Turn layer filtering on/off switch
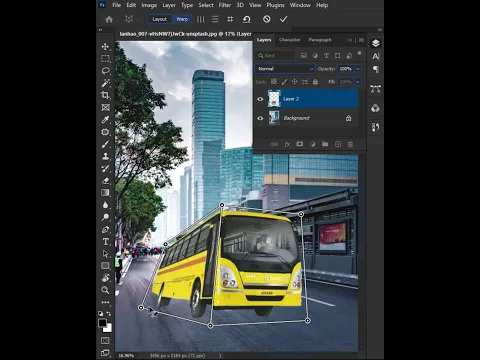 (x=359, y=53)
